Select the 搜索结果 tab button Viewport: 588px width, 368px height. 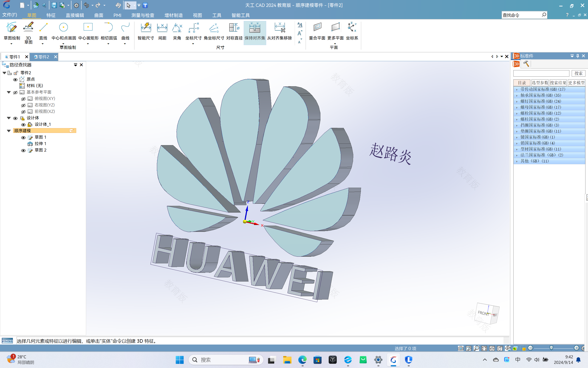click(x=558, y=83)
